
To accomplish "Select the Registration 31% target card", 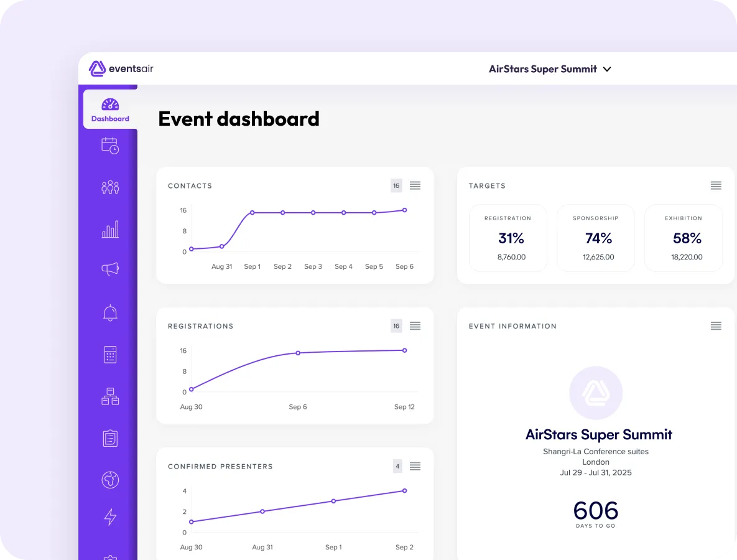I will click(508, 238).
